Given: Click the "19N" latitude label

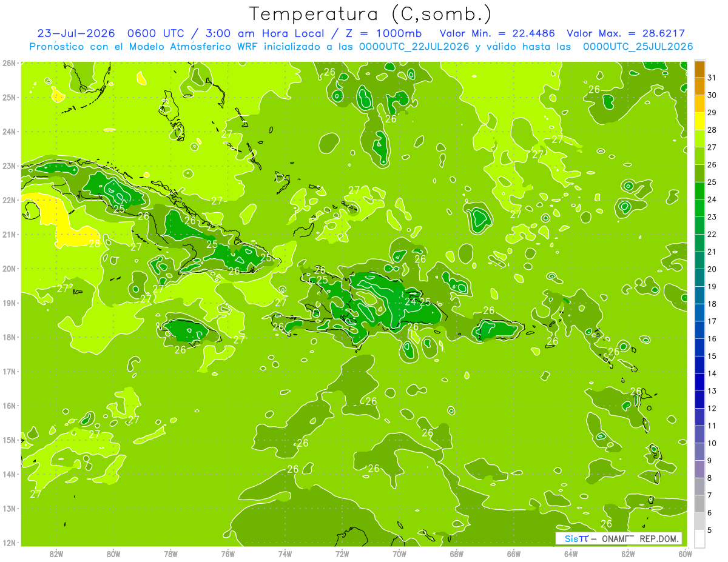Looking at the screenshot, I should (8, 303).
